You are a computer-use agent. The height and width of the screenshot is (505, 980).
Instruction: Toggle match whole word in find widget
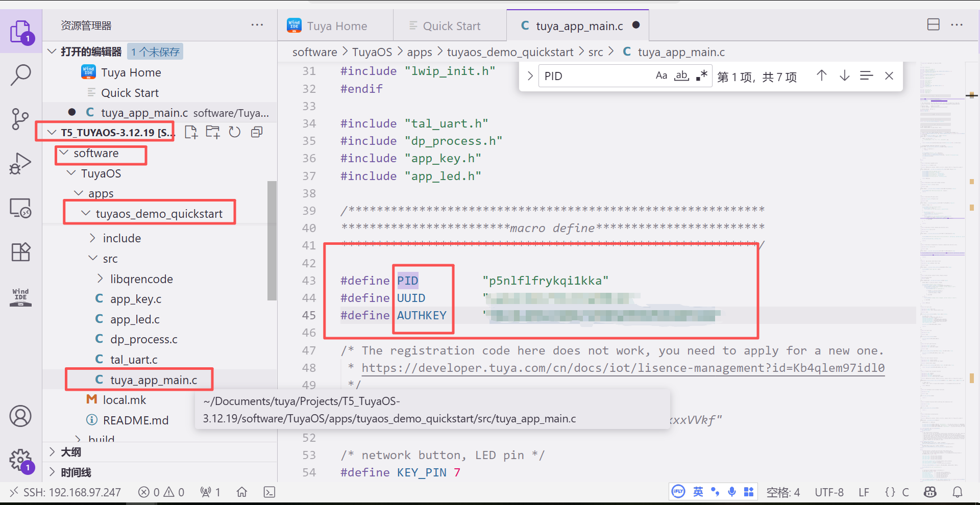pyautogui.click(x=681, y=75)
